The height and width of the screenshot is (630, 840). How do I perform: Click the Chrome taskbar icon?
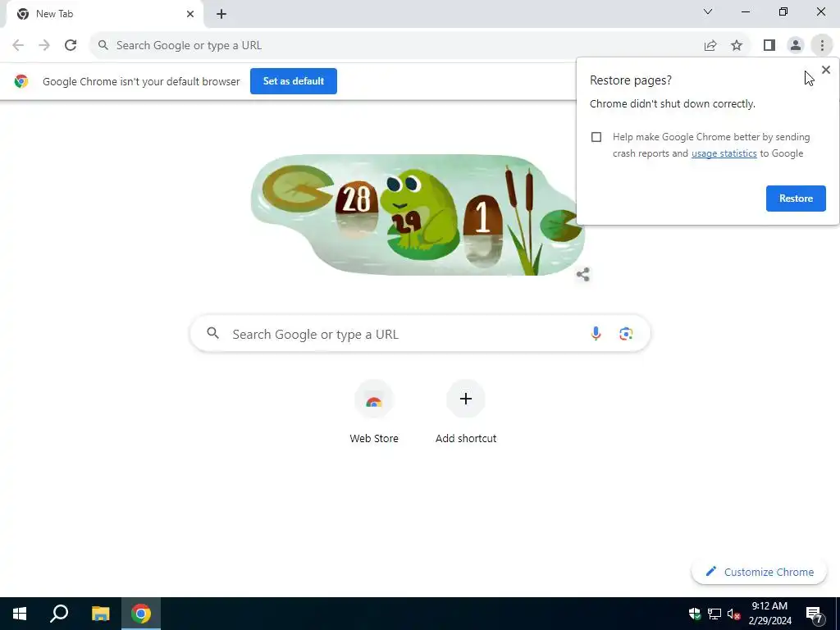[x=141, y=614]
